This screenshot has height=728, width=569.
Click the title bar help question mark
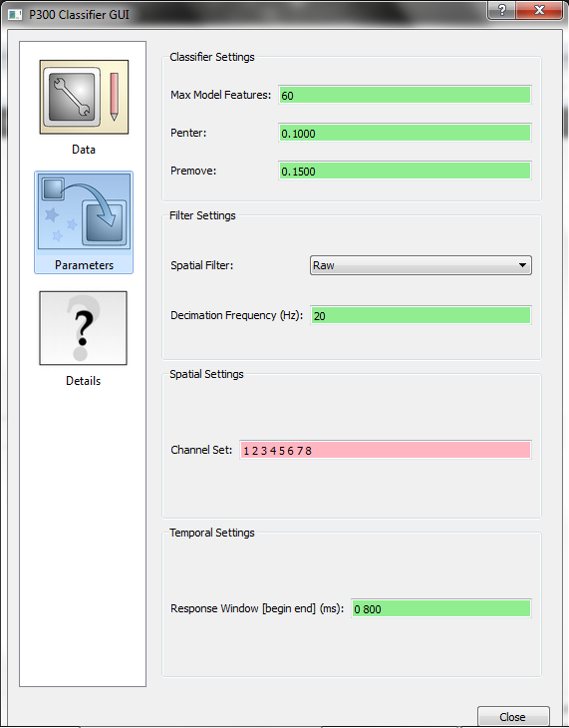pyautogui.click(x=501, y=10)
